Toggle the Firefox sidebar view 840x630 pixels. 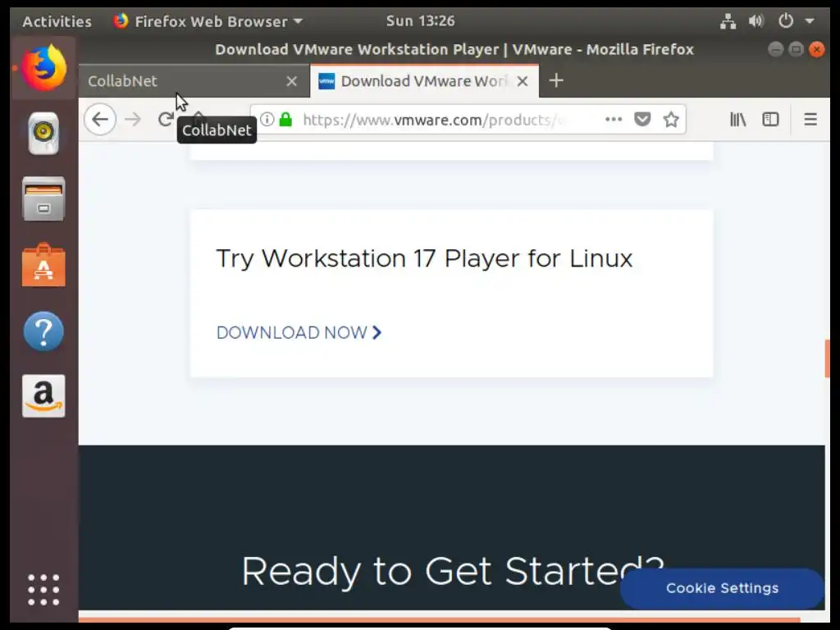pyautogui.click(x=770, y=120)
